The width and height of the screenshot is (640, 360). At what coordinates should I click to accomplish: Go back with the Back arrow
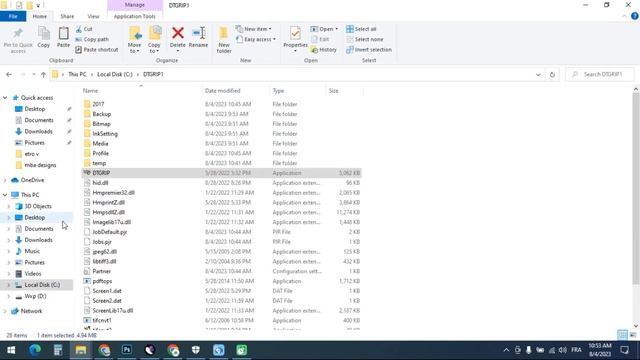[9, 74]
